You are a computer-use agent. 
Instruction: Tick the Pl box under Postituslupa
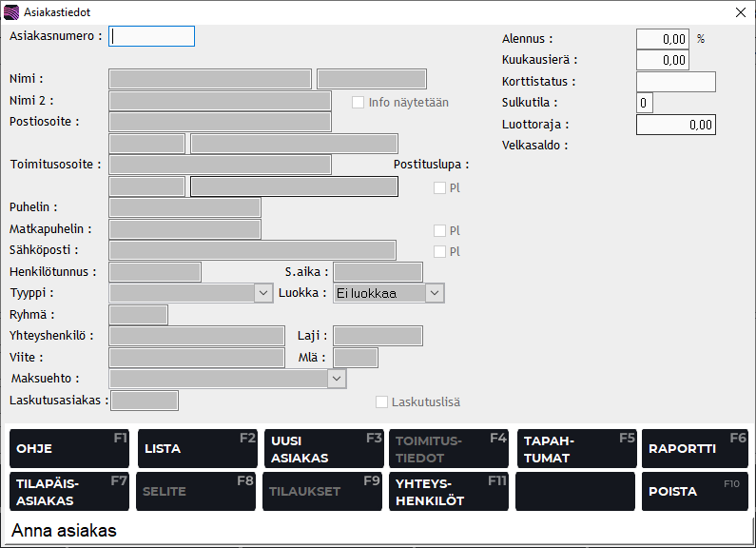click(439, 187)
